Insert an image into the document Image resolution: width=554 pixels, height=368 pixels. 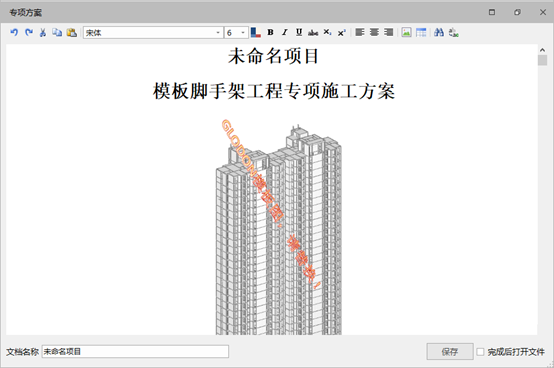point(406,32)
